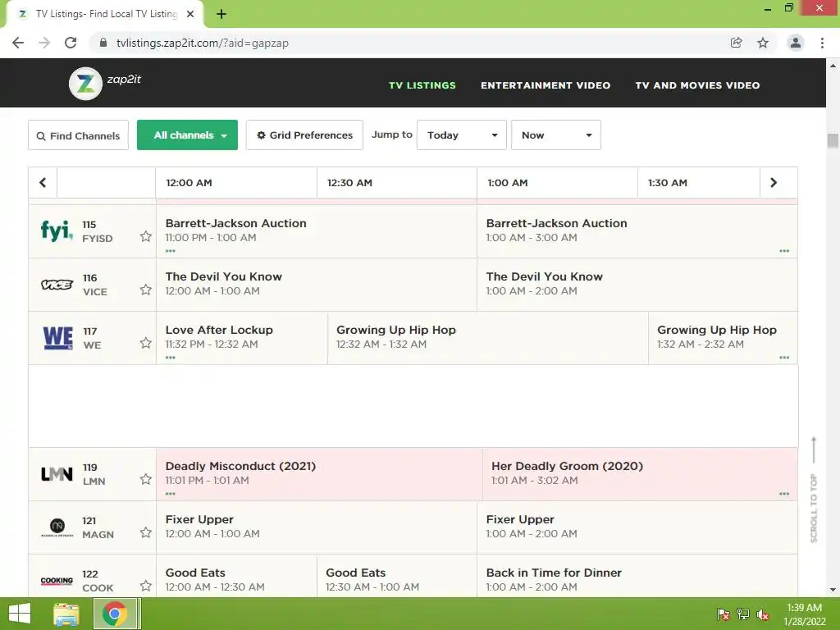The height and width of the screenshot is (630, 840).
Task: Open Growing Up Hip Hop 12:32 AM listing
Action: 488,337
